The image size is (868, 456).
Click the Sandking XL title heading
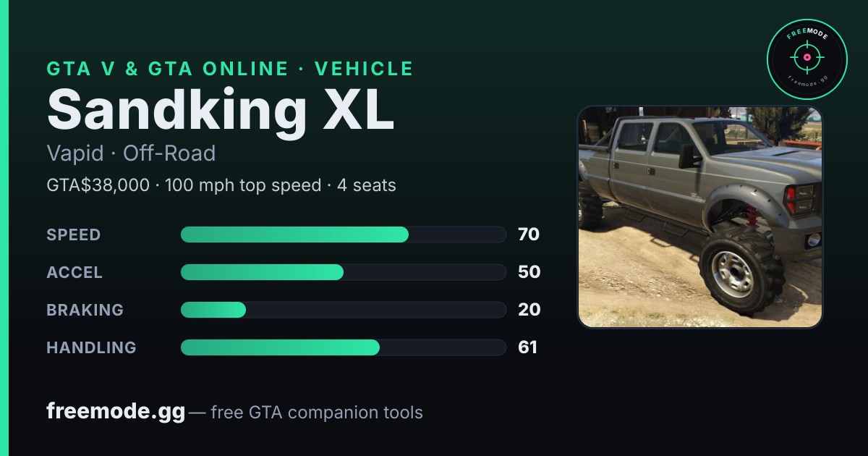click(x=221, y=109)
